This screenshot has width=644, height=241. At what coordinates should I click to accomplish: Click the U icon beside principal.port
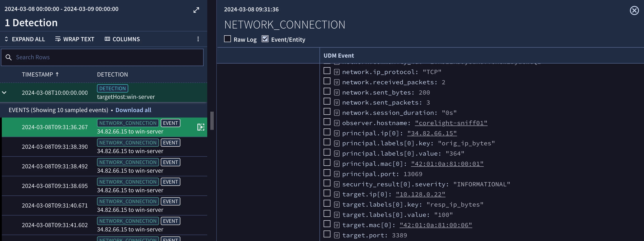click(337, 174)
